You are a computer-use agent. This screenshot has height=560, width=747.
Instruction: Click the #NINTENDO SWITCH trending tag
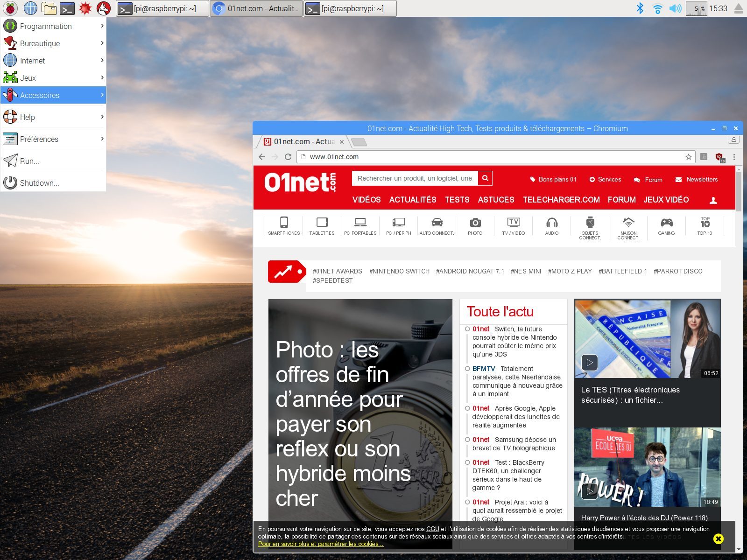(x=399, y=271)
